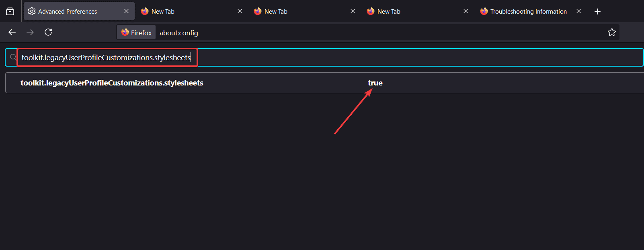The height and width of the screenshot is (250, 644).
Task: Click the Advanced Preferences gear tab icon
Action: pyautogui.click(x=32, y=11)
